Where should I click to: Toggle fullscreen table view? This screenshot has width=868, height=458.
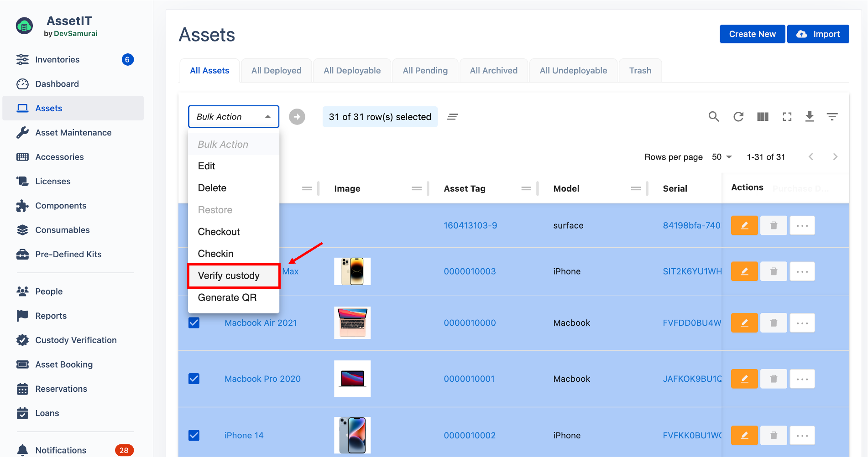coord(787,117)
